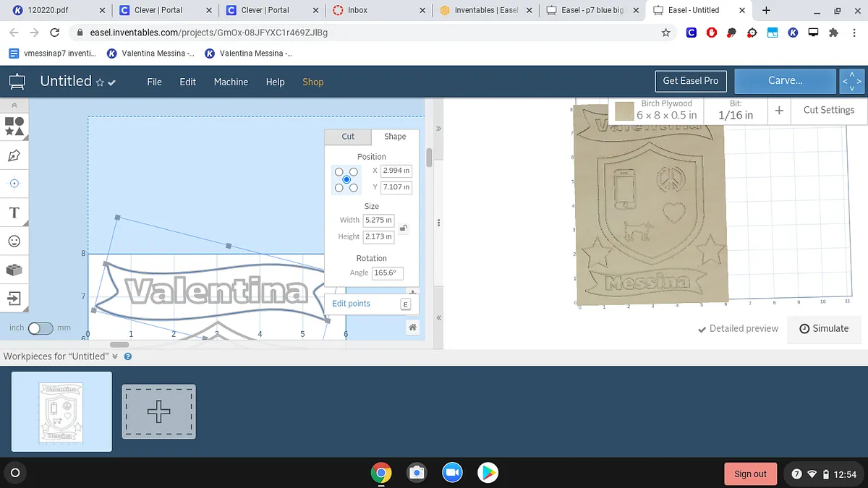The width and height of the screenshot is (868, 488).
Task: Switch to the Cut tab
Action: tap(348, 137)
